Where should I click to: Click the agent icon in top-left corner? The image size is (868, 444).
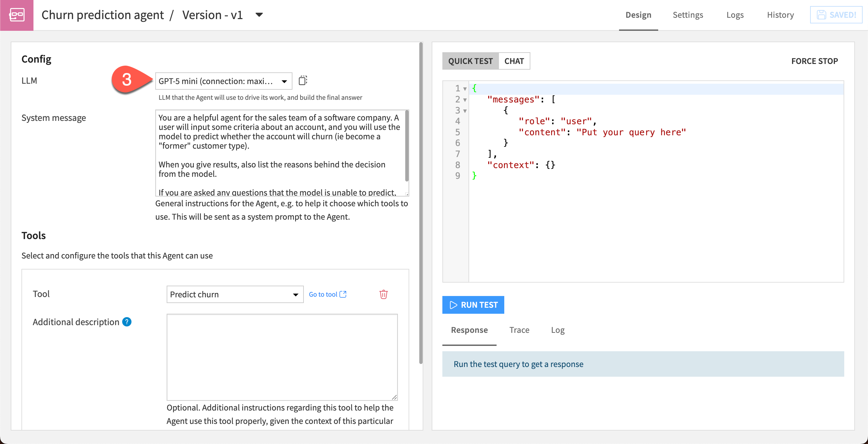point(16,15)
